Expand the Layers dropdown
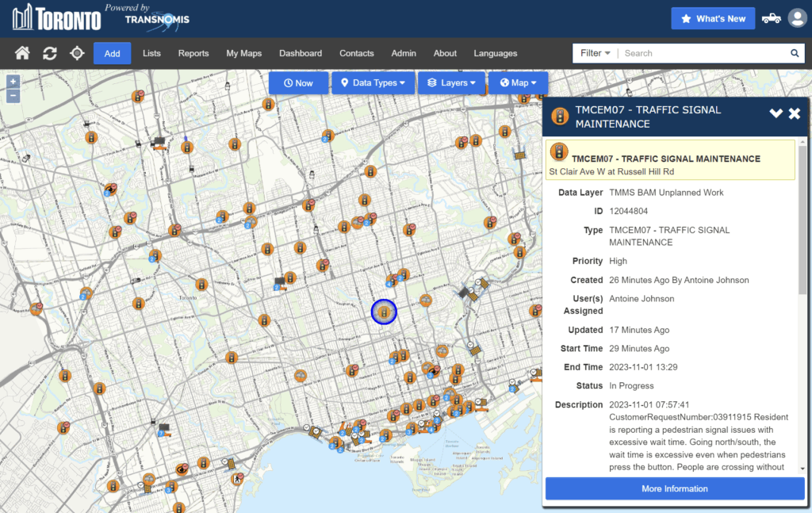 [x=451, y=82]
